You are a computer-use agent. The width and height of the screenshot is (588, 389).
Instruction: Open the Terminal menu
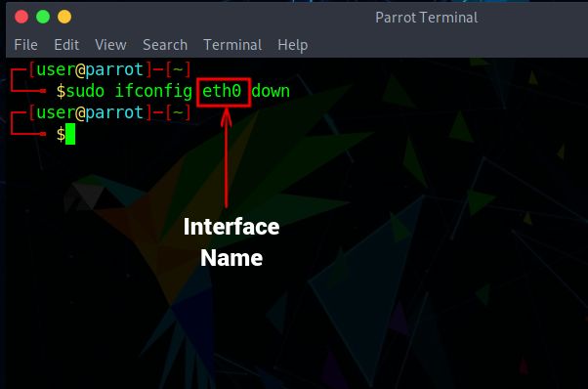(232, 45)
